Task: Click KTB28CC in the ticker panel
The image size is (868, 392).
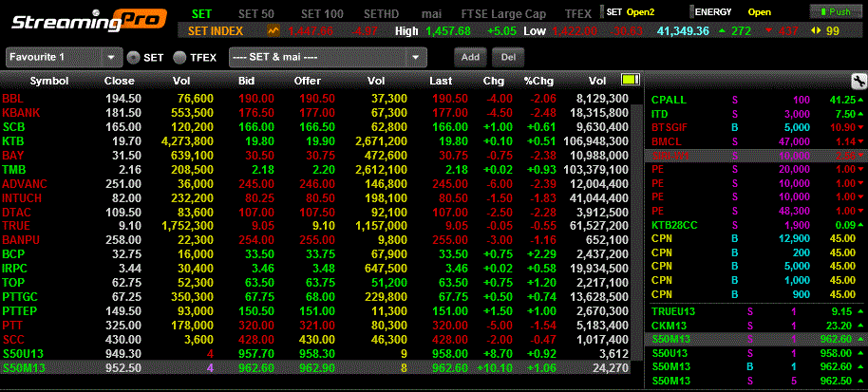Action: point(672,224)
